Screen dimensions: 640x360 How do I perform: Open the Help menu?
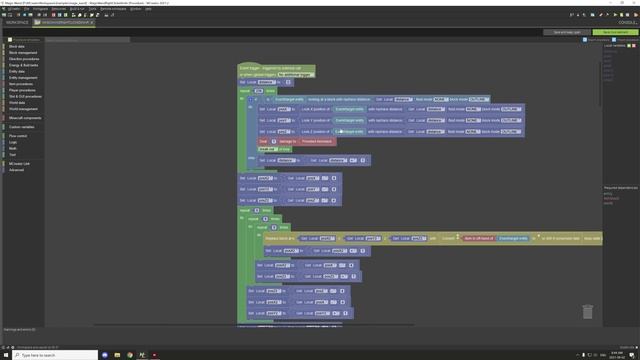148,9
